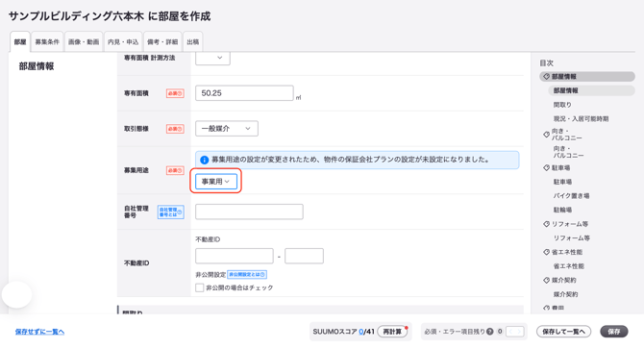Click into the first 不動産ID input field
The image size is (644, 349).
point(235,256)
